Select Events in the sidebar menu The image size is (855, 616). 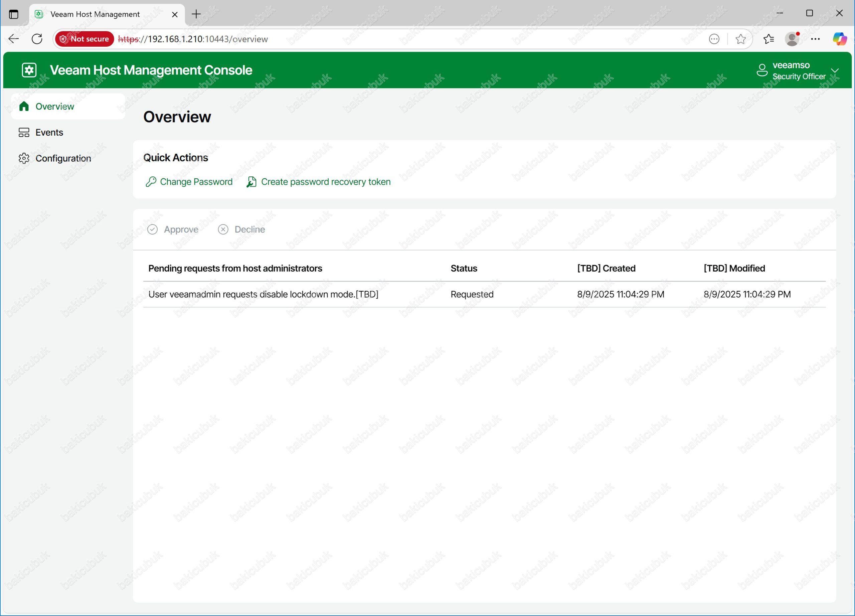[68, 132]
